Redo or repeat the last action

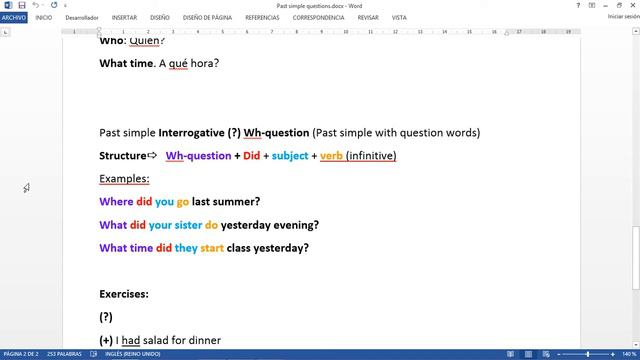pyautogui.click(x=54, y=5)
